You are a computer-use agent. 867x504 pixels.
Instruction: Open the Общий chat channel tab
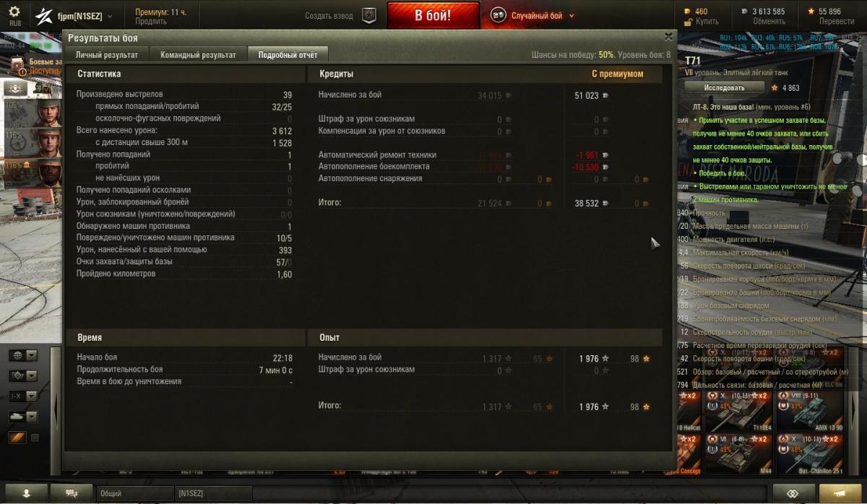(x=135, y=493)
